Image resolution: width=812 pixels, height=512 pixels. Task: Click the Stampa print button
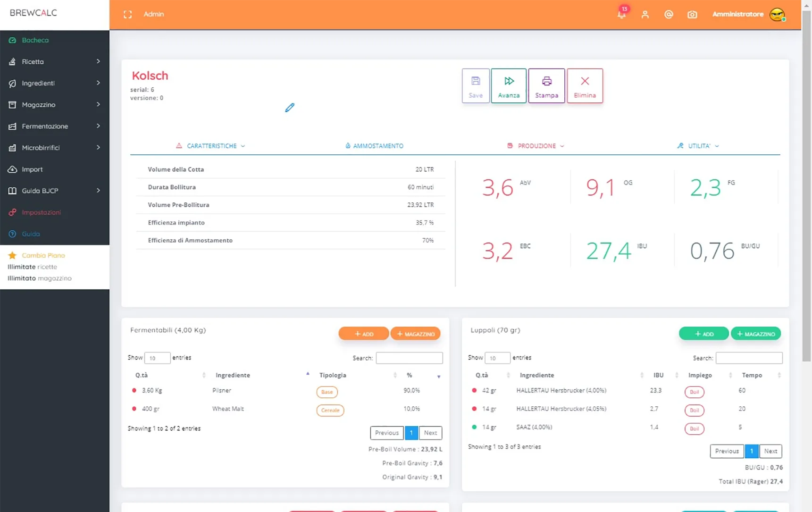[546, 86]
